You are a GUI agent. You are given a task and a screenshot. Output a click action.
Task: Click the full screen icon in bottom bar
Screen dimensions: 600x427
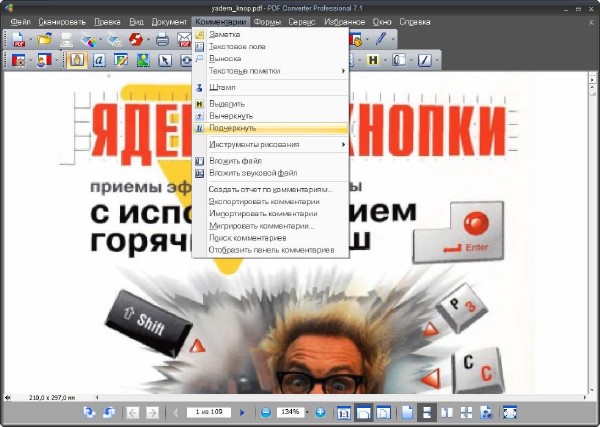point(509,412)
